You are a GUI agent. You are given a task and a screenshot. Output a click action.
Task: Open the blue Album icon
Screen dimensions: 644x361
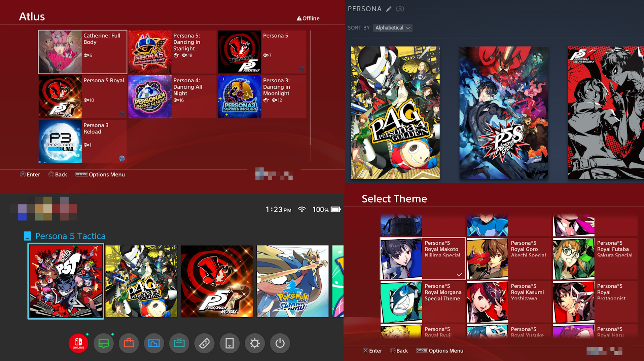click(154, 343)
